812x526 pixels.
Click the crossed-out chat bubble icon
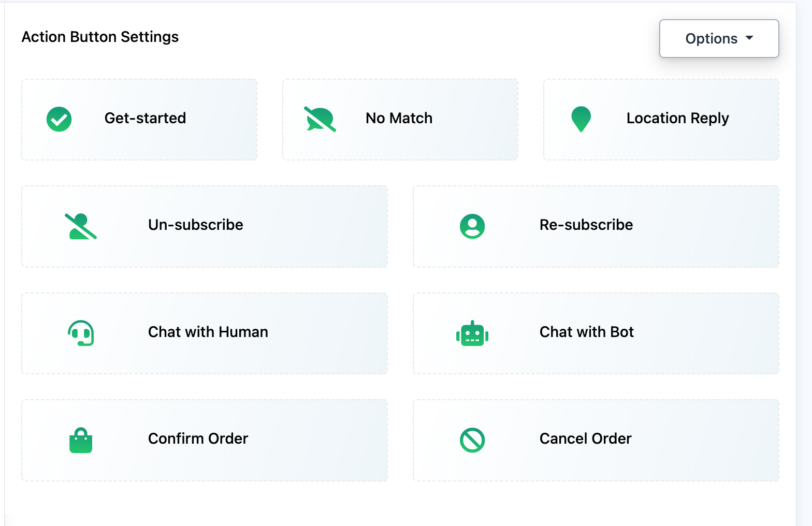320,119
